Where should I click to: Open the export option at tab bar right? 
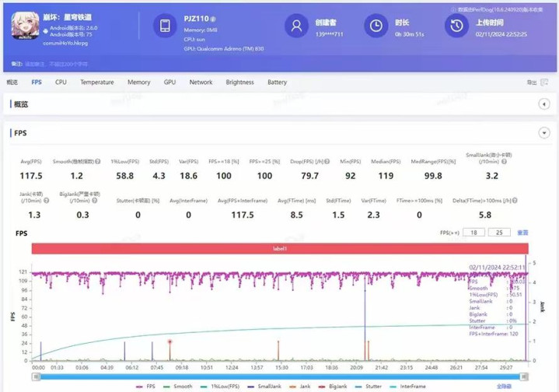point(532,82)
